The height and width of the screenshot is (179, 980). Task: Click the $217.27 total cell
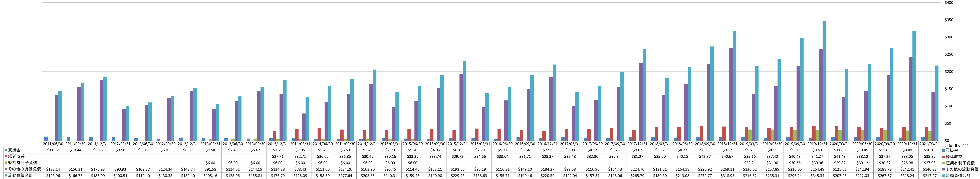[930, 175]
